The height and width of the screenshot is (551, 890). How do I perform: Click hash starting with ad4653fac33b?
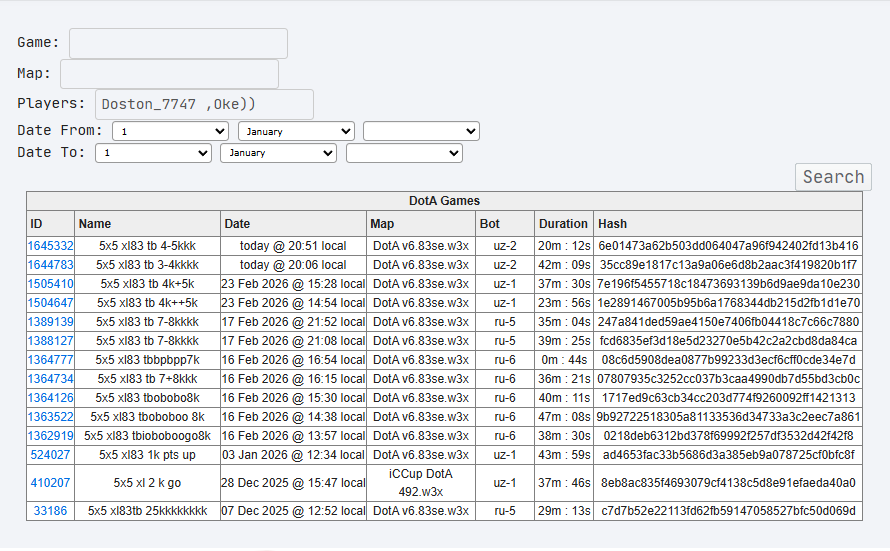728,455
